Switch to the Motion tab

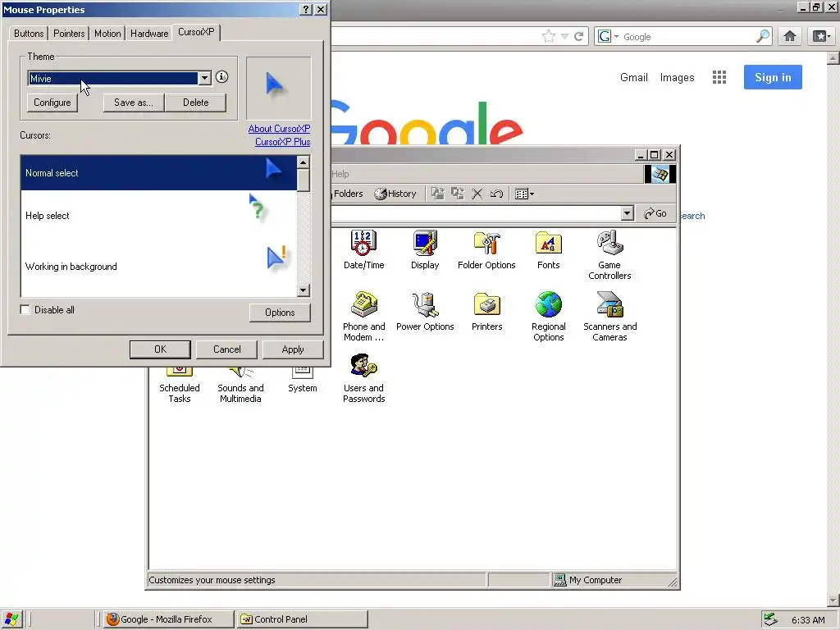(107, 33)
